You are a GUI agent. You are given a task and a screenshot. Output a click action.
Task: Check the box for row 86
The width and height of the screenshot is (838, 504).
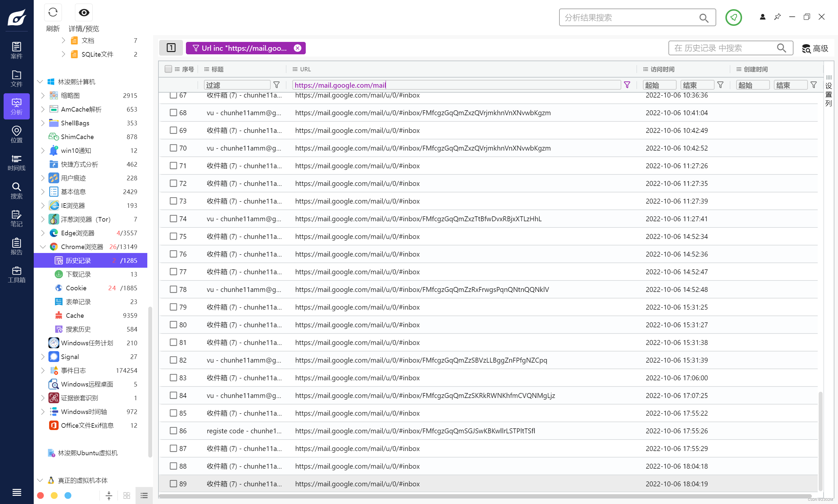173,431
